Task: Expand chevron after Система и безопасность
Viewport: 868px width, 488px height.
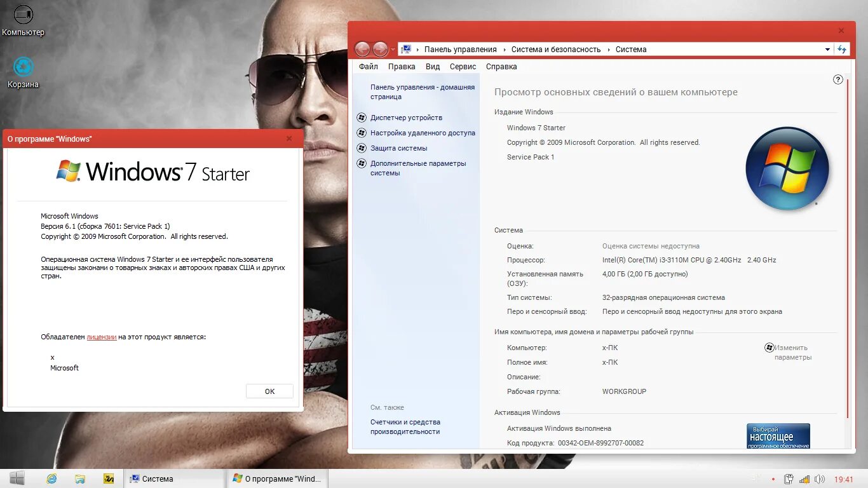Action: 609,49
